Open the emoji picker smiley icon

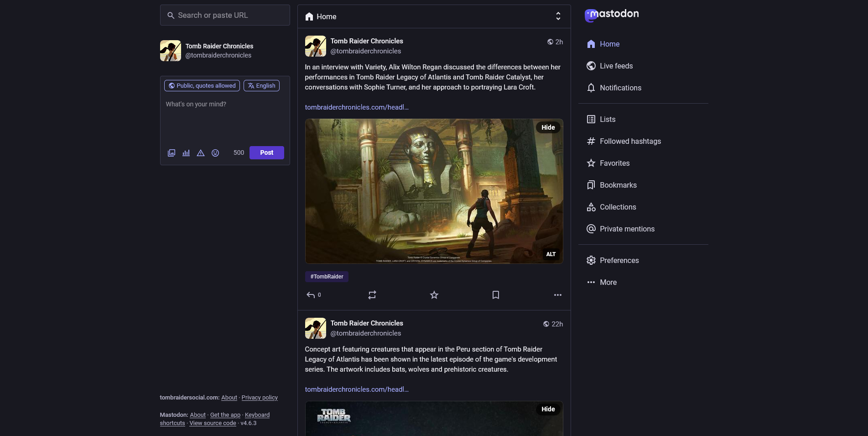click(215, 153)
